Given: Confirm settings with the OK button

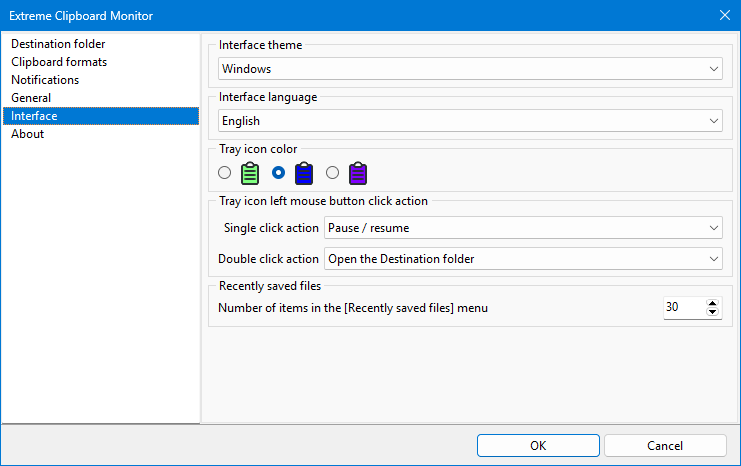Looking at the screenshot, I should pyautogui.click(x=538, y=446).
